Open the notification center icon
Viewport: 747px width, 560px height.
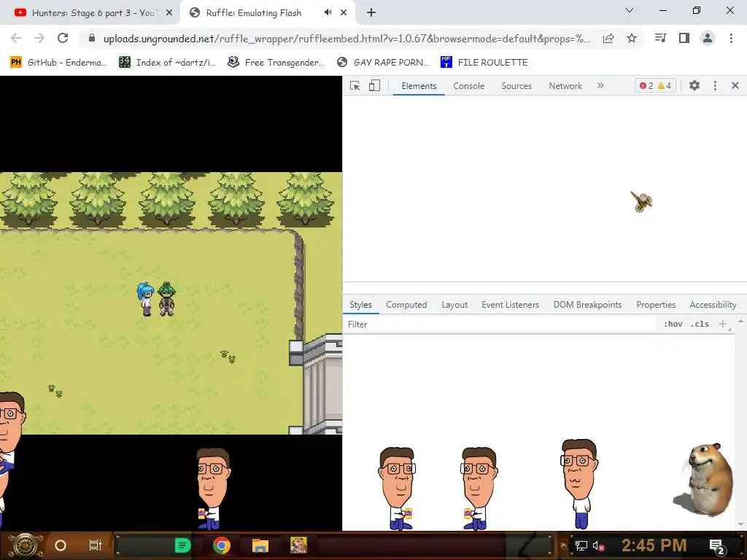pos(717,546)
